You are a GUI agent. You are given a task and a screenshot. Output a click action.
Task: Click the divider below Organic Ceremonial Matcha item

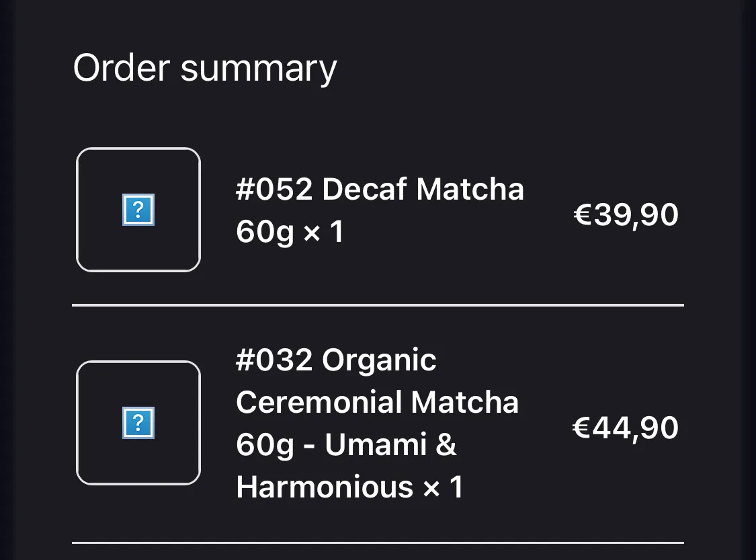tap(378, 543)
